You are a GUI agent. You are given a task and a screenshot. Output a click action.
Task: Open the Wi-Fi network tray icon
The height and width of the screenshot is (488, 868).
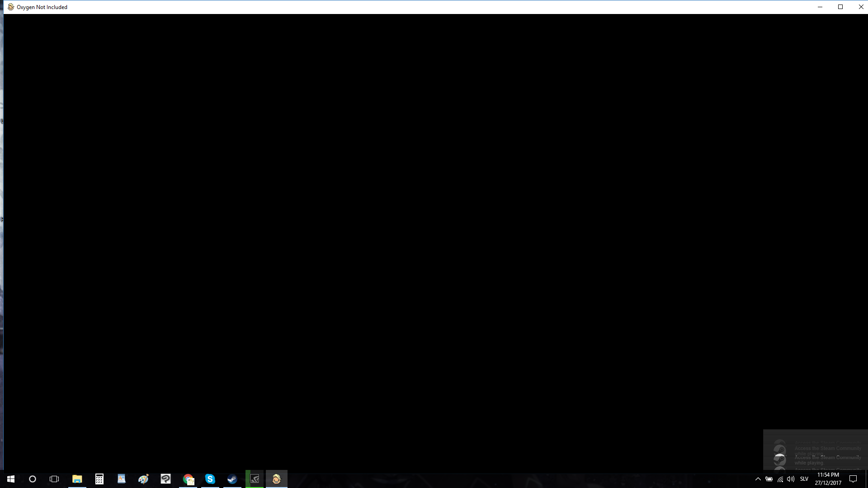pyautogui.click(x=780, y=479)
